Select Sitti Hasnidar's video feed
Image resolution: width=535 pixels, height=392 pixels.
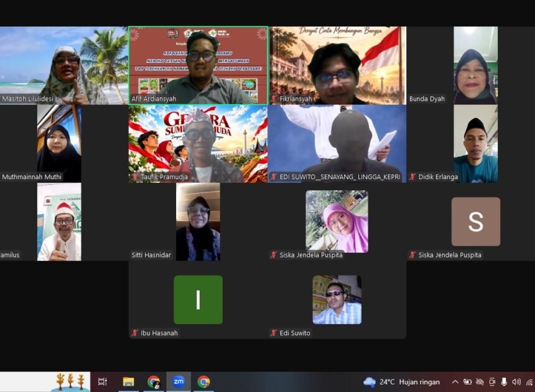pyautogui.click(x=198, y=222)
